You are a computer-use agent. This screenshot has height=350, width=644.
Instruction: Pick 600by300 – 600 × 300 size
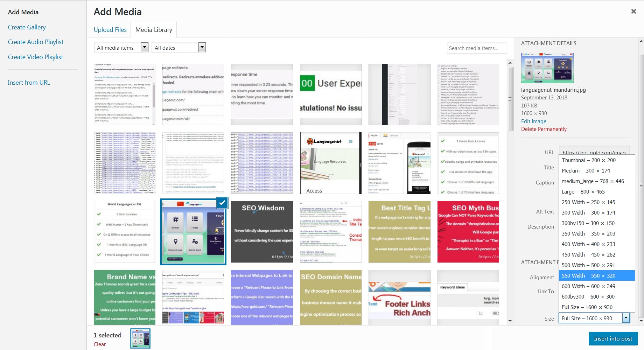pos(597,296)
